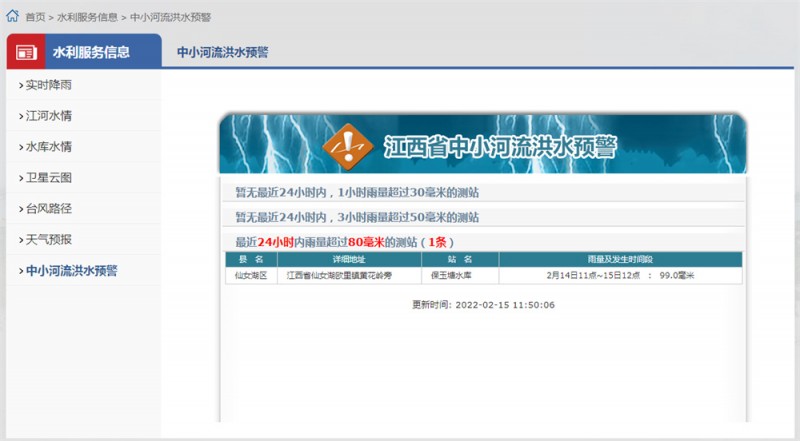The height and width of the screenshot is (441, 800).
Task: Click the 雨量及发生时间段 column header
Action: (x=620, y=259)
